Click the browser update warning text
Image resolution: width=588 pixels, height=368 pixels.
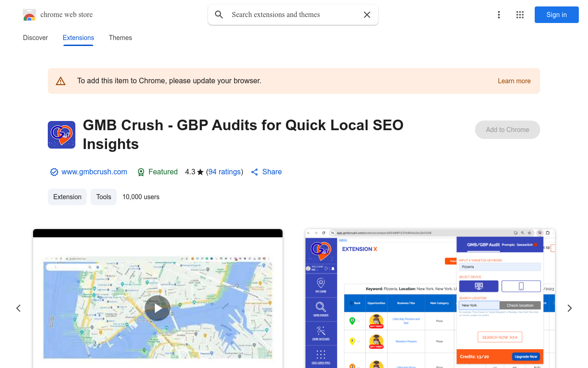(x=169, y=80)
